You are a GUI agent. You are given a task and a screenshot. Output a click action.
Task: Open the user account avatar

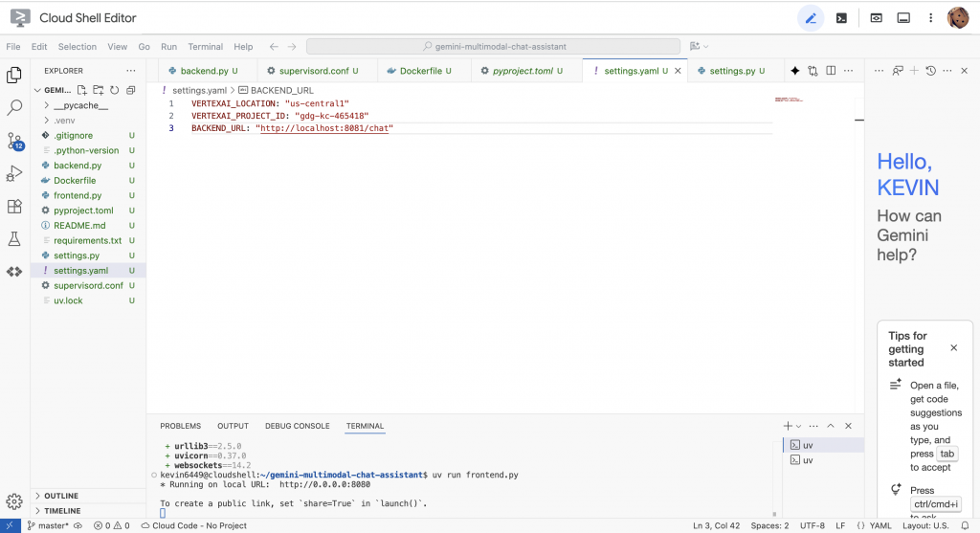pyautogui.click(x=958, y=18)
